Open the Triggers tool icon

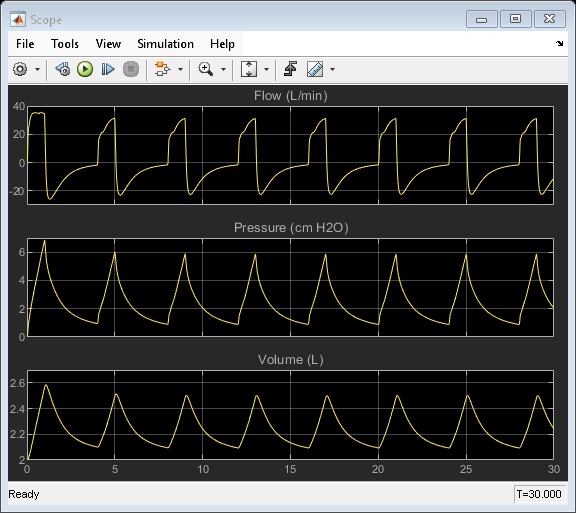(291, 69)
